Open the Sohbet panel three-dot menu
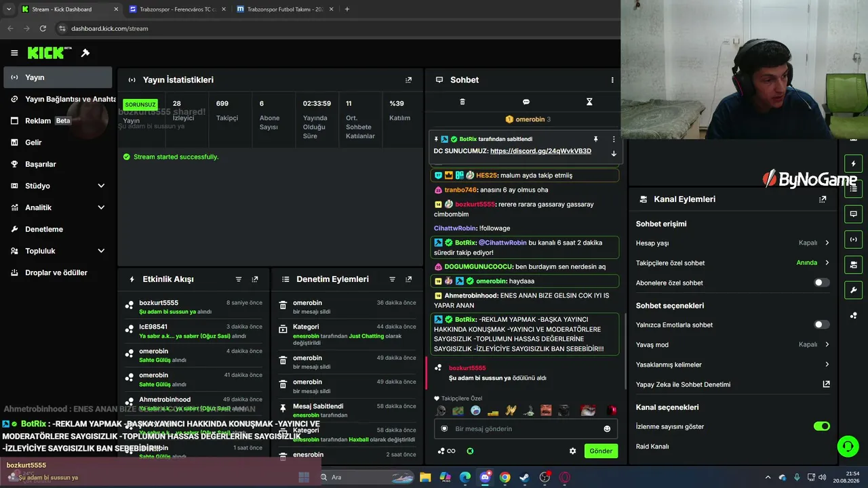Screen dimensions: 868x488 612,80
